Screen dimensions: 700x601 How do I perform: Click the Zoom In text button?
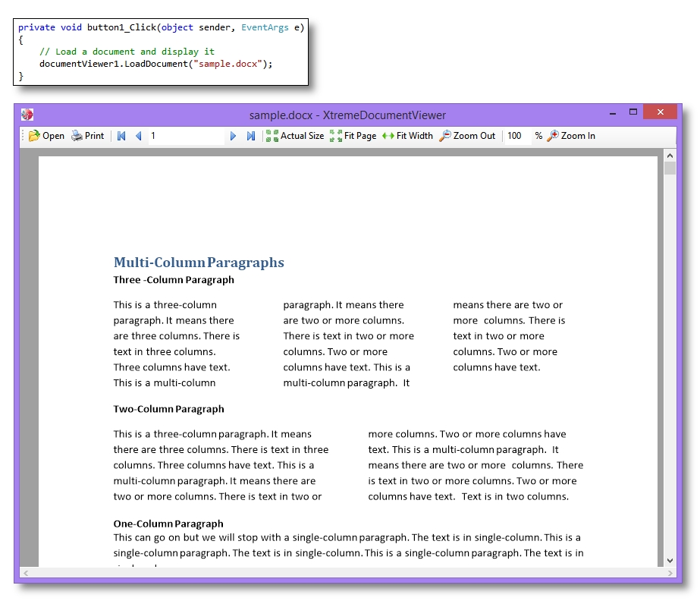pyautogui.click(x=578, y=136)
